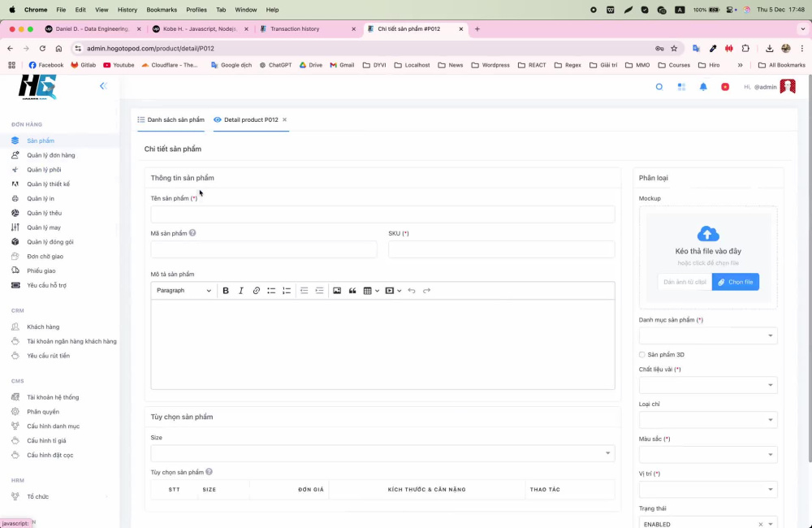Insert numbered list in editor
The width and height of the screenshot is (812, 528).
click(x=287, y=291)
